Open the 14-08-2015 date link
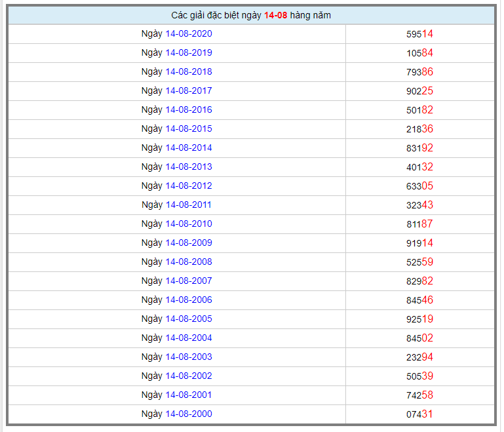This screenshot has width=504, height=432. tap(189, 128)
